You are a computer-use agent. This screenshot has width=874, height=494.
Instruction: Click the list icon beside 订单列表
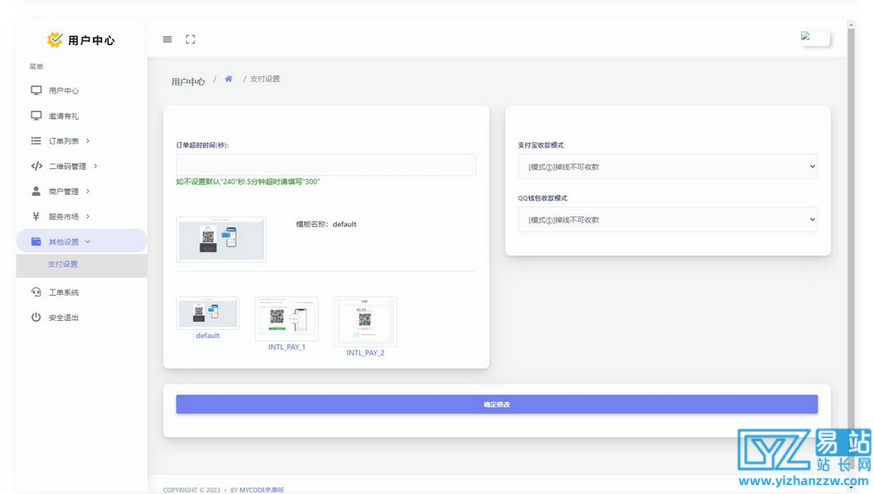(x=36, y=141)
